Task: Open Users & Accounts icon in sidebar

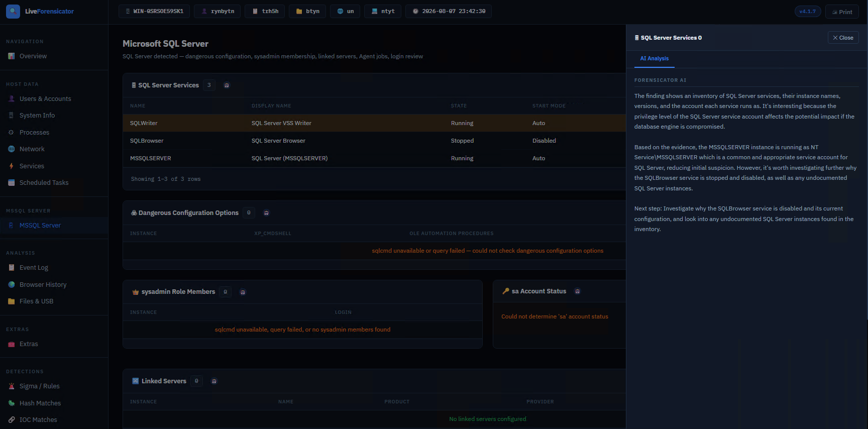Action: click(11, 99)
